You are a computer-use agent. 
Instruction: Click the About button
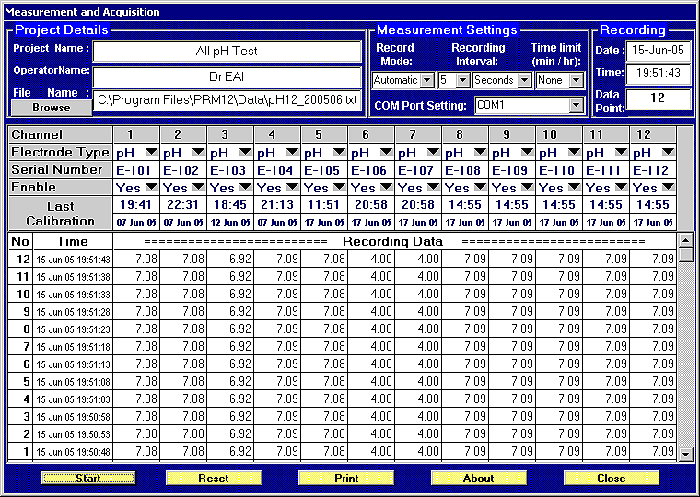coord(479,478)
